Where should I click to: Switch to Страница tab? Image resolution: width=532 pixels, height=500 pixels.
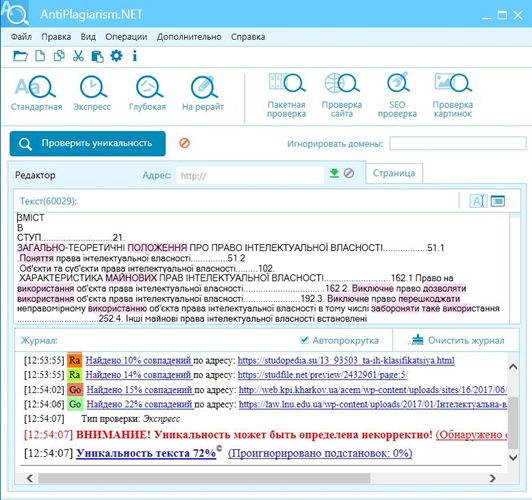[394, 173]
